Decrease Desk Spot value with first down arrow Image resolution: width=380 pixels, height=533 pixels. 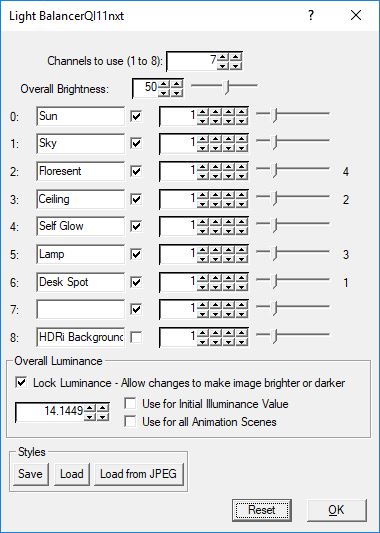[203, 286]
